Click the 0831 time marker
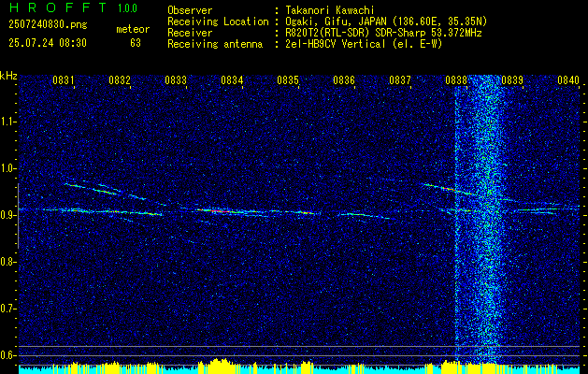The height and width of the screenshot is (374, 588). (63, 79)
